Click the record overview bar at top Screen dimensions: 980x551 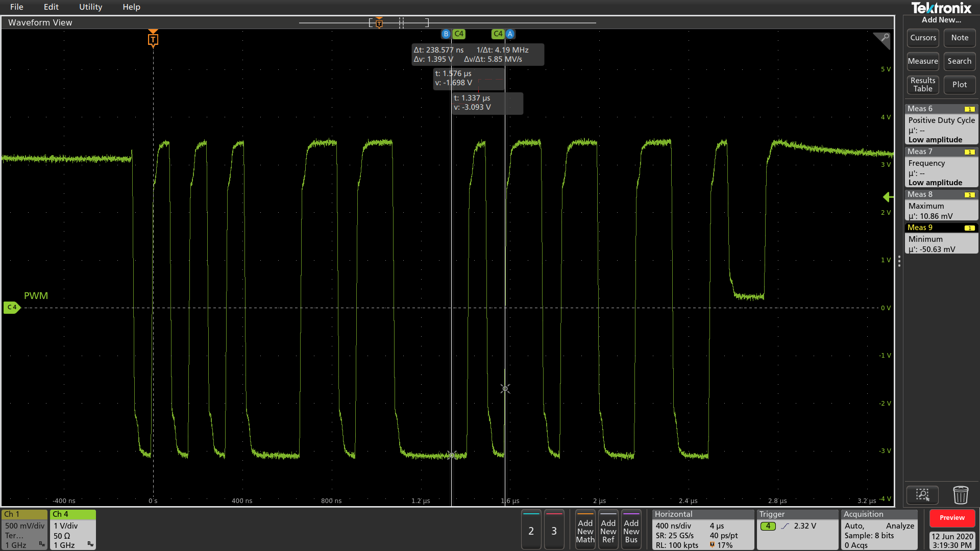coord(447,22)
